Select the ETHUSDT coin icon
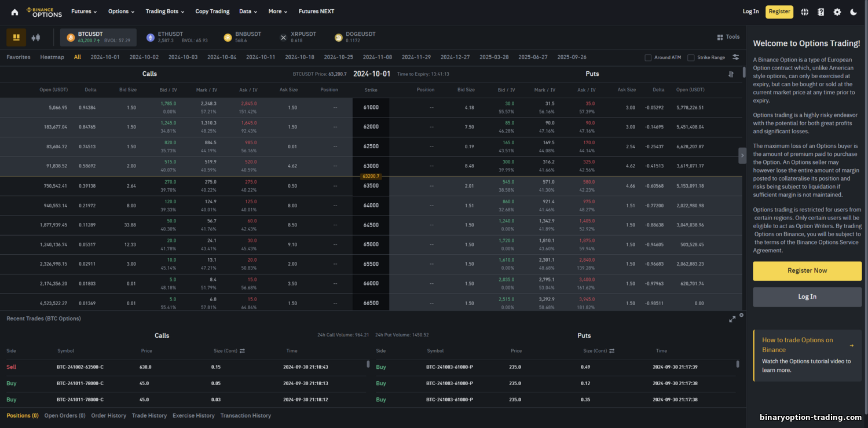Viewport: 868px width, 428px height. (x=151, y=38)
